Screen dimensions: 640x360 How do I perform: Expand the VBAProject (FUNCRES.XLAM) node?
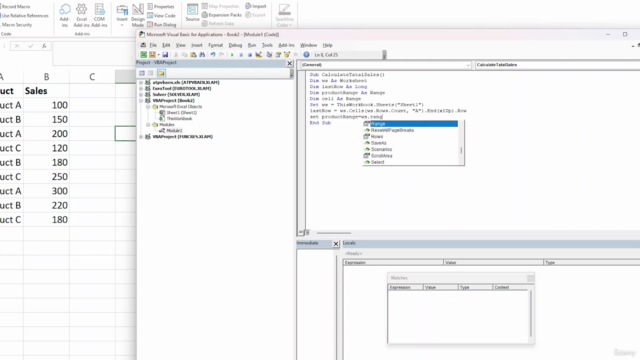tap(141, 137)
